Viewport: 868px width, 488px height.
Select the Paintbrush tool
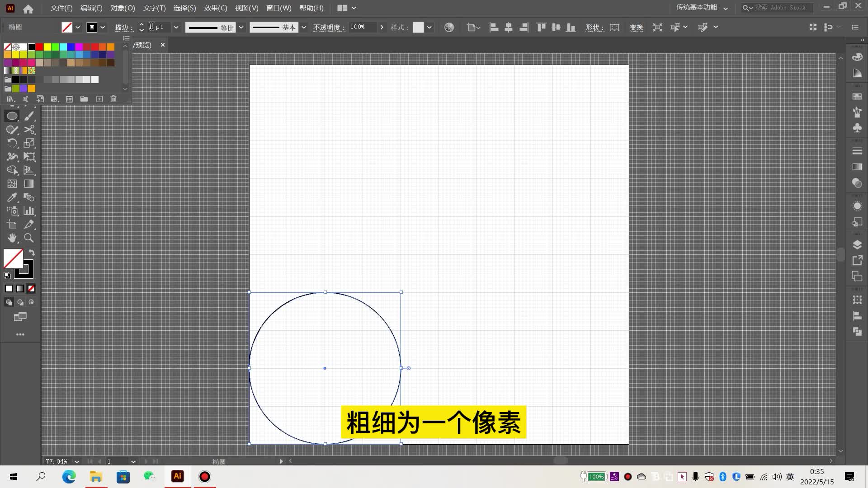click(x=29, y=116)
